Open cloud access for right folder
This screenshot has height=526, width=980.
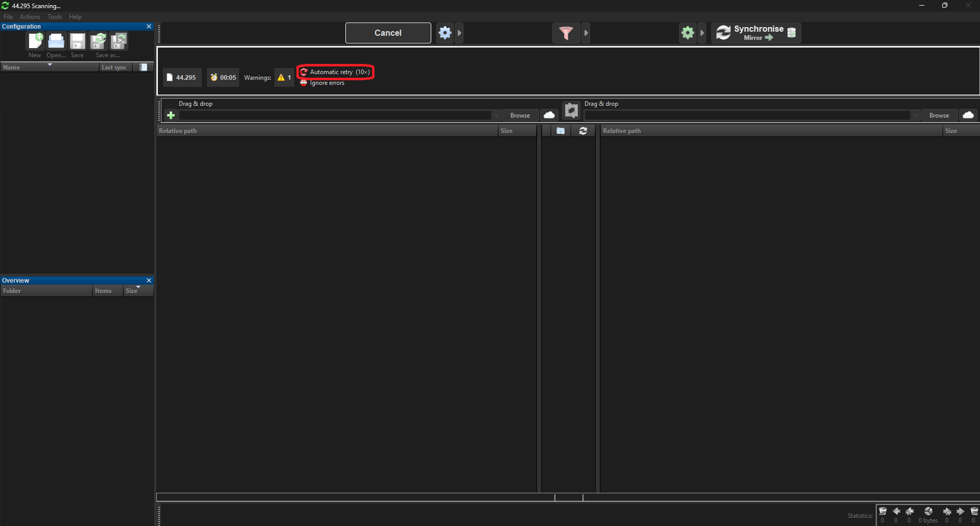click(968, 115)
